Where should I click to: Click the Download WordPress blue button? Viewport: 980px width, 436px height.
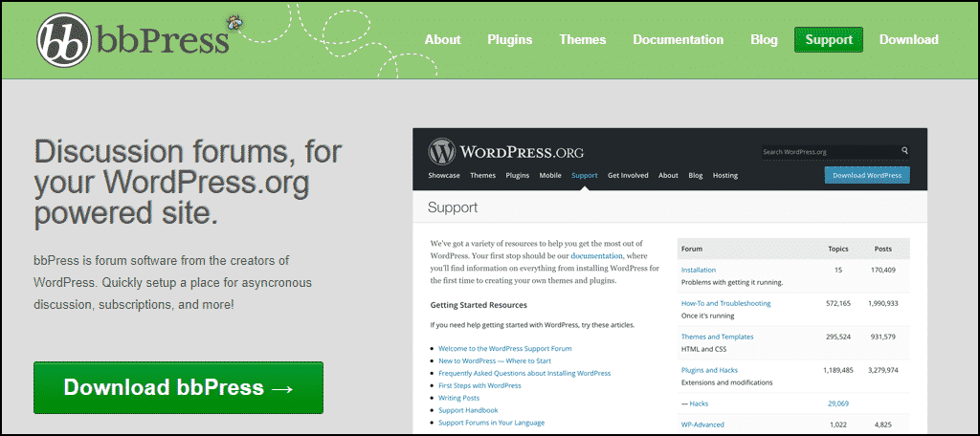[867, 176]
